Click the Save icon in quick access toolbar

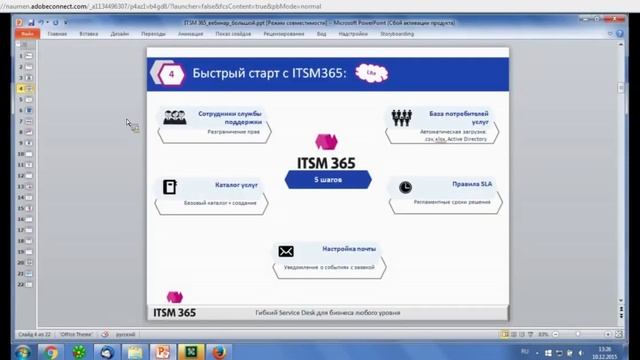tap(31, 23)
